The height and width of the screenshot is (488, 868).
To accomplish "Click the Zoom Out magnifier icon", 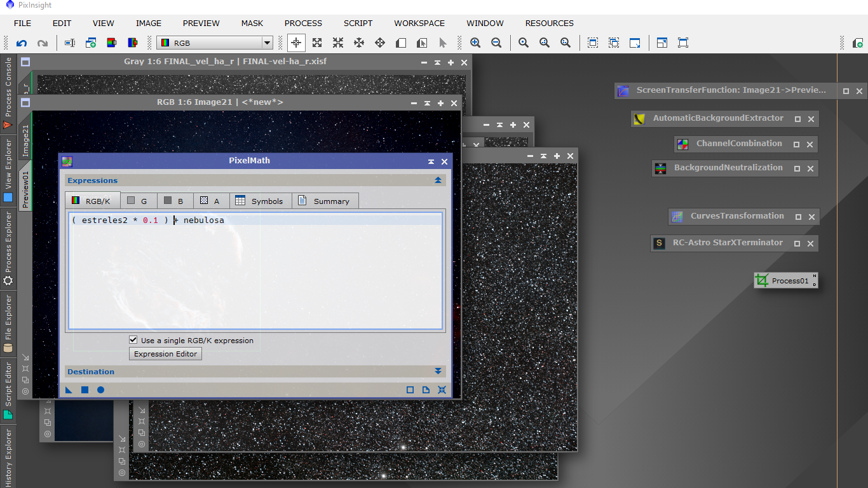I will (496, 43).
